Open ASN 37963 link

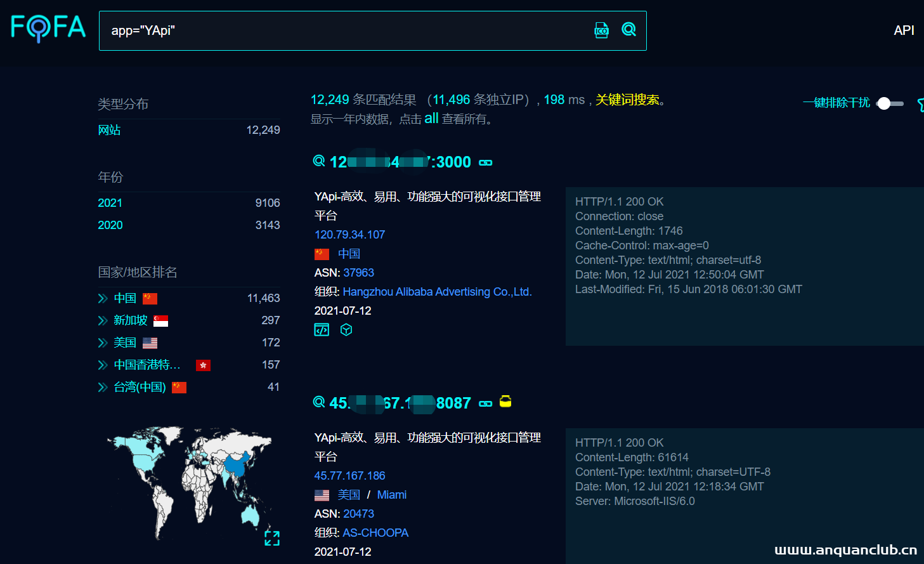358,273
